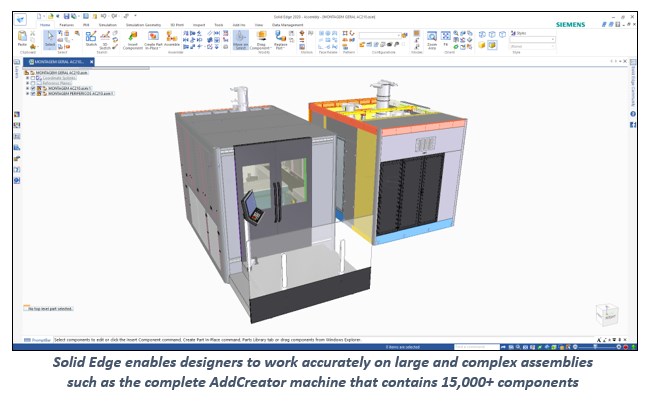Screen dimensions: 651x401
Task: Switch to the Features tab
Action: [x=66, y=25]
